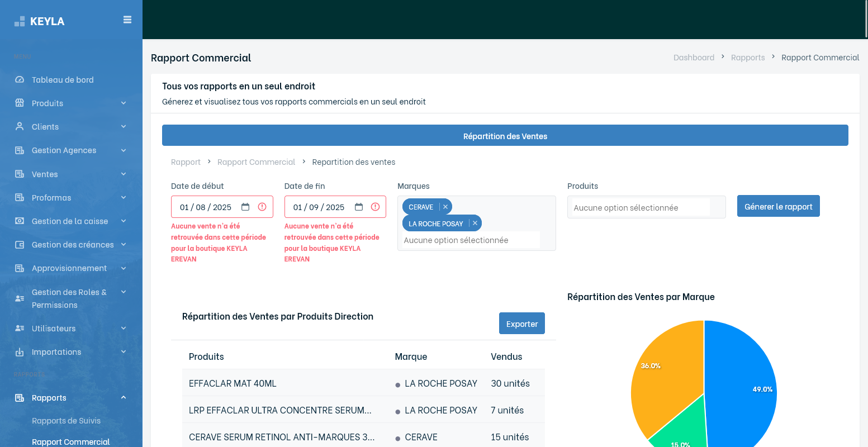The height and width of the screenshot is (447, 868).
Task: Expand the Approvisionnement chevron
Action: (124, 268)
